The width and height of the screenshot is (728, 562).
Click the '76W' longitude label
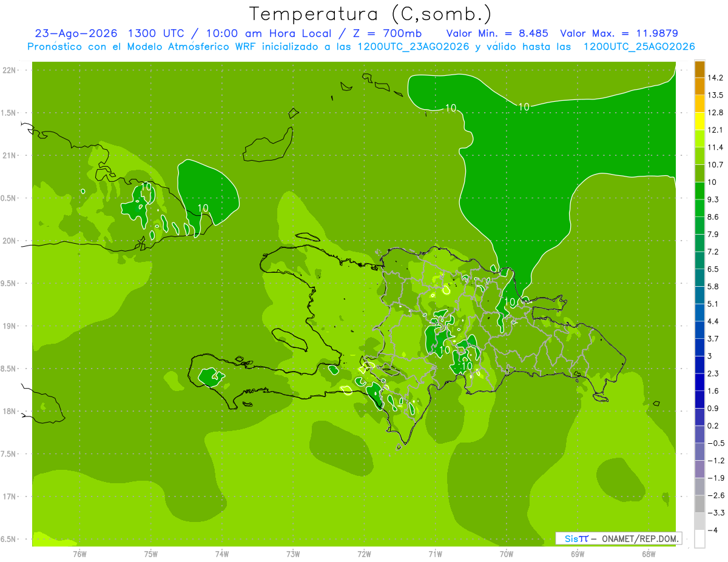(79, 554)
